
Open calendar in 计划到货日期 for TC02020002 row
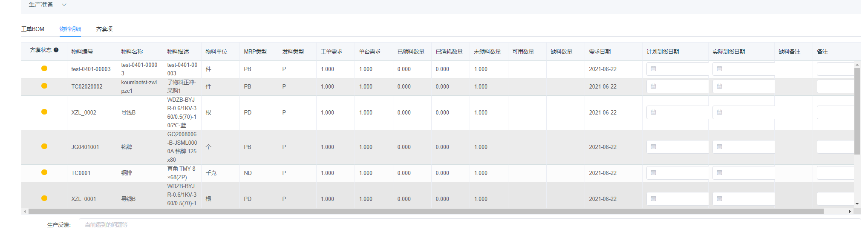point(653,86)
